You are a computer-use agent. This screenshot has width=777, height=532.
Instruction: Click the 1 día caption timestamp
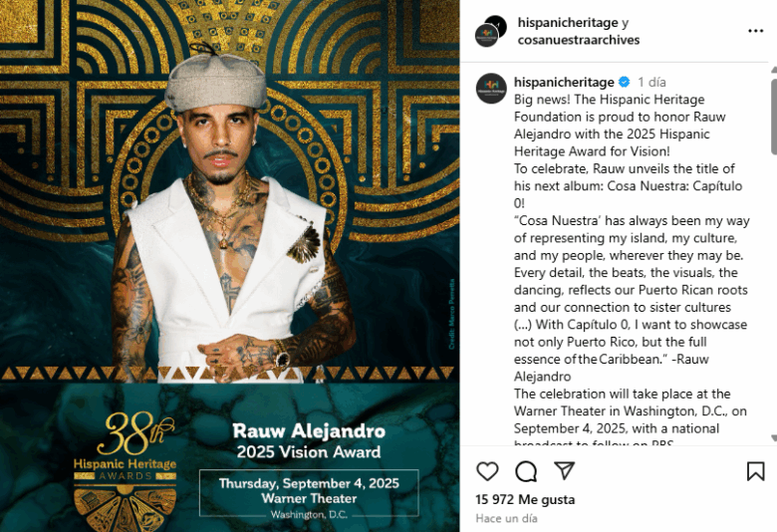[651, 82]
